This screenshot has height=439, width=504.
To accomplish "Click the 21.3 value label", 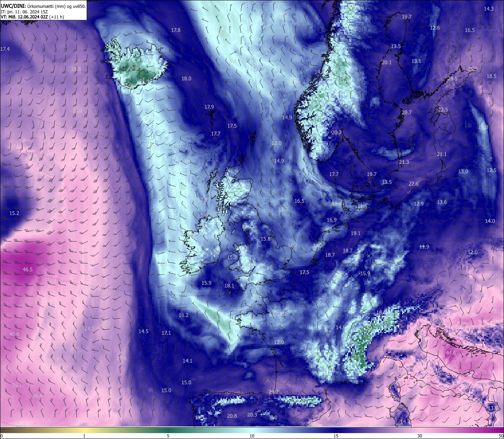I will coord(404,162).
